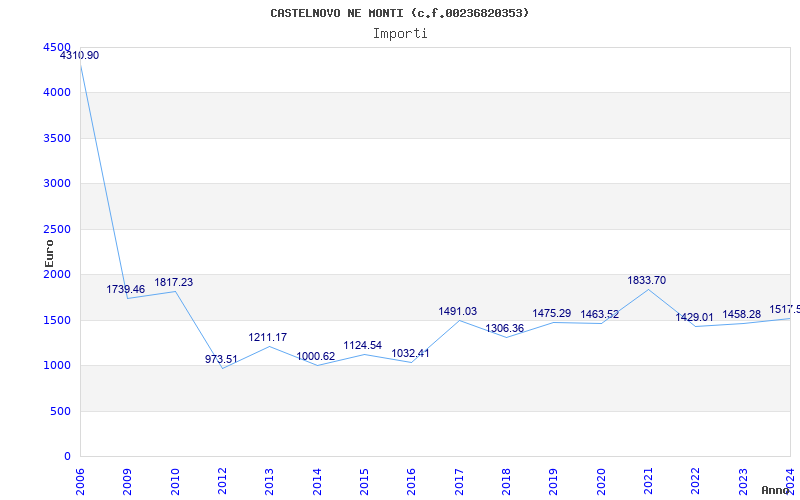This screenshot has height=500, width=800.
Task: Click the 1833.70 peak label for 2021
Action: [x=647, y=281]
